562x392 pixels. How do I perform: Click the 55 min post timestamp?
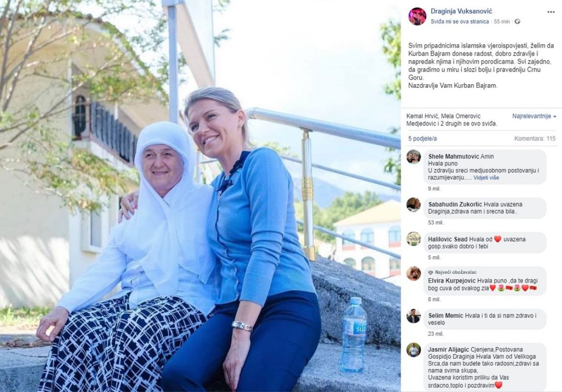click(502, 21)
